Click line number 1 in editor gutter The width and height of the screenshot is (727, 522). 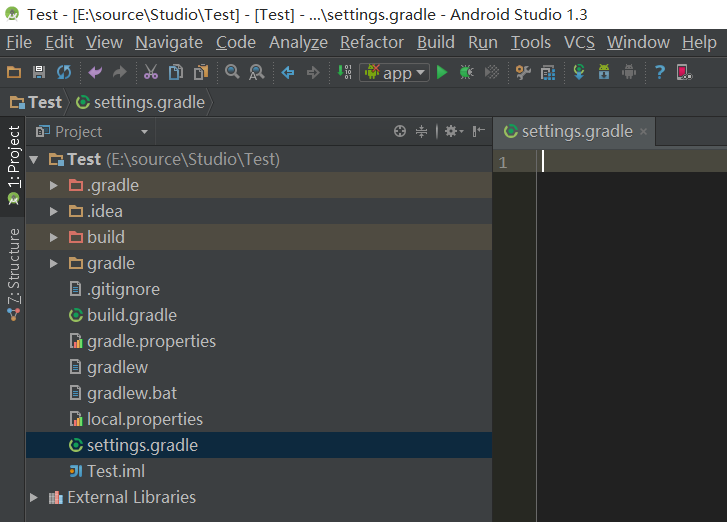pos(503,162)
